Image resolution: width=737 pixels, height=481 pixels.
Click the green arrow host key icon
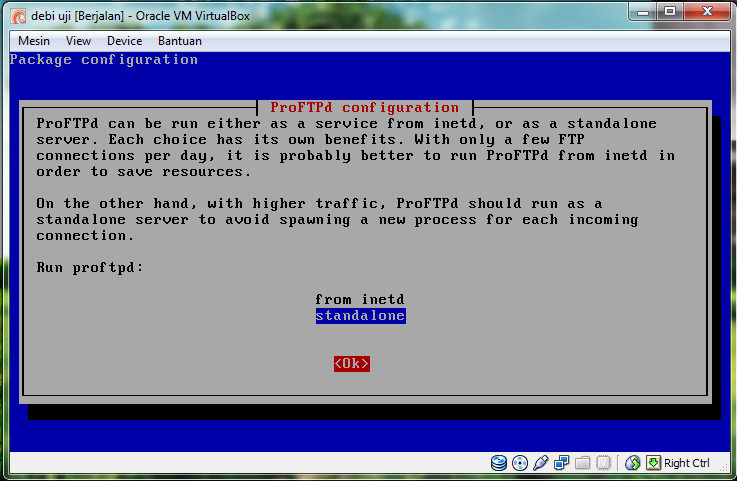(x=653, y=463)
